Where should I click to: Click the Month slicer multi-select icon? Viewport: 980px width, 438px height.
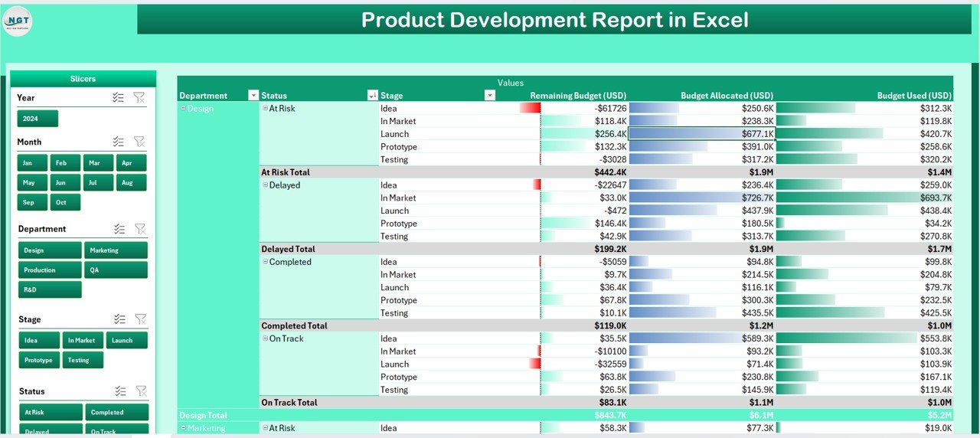pos(119,142)
